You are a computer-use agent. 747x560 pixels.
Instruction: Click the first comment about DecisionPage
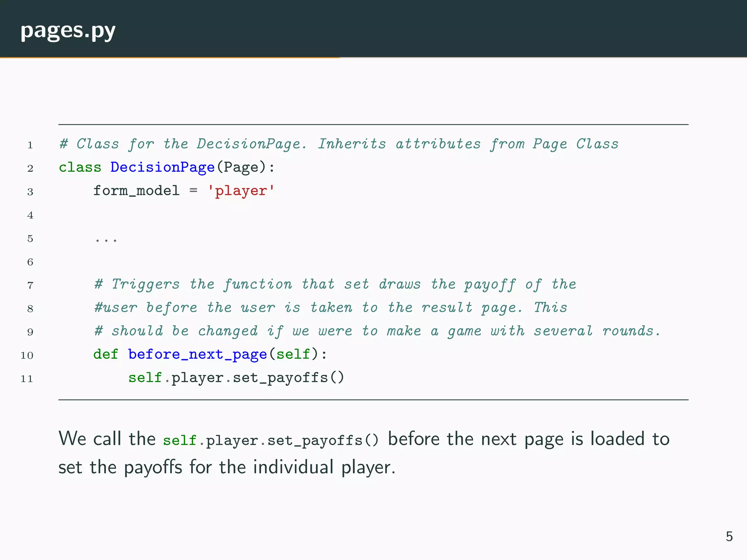click(x=338, y=144)
